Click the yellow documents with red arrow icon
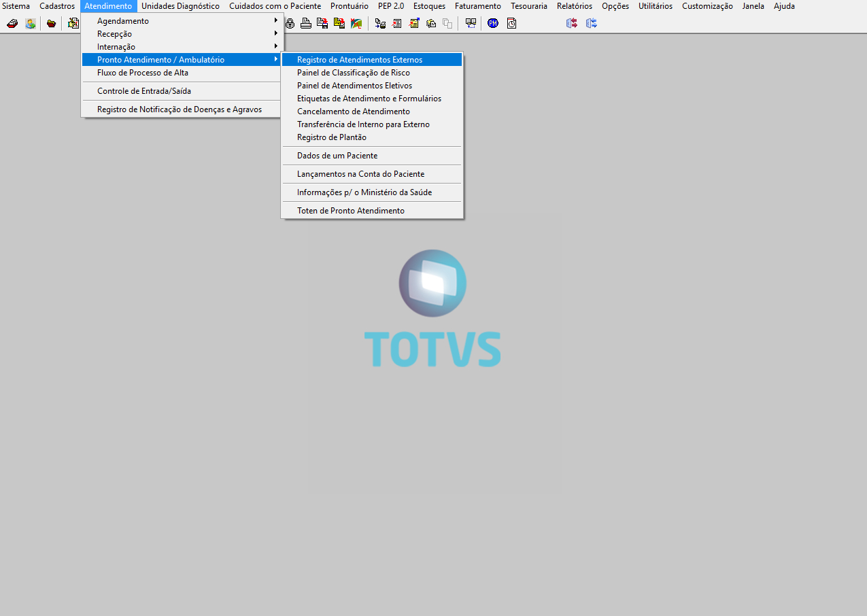The width and height of the screenshot is (867, 616). pyautogui.click(x=339, y=23)
